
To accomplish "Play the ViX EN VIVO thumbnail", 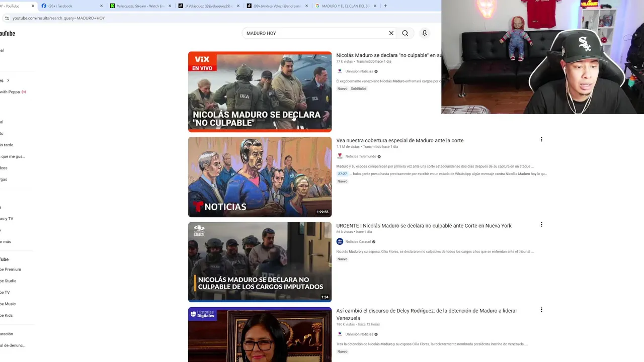I will (x=260, y=92).
